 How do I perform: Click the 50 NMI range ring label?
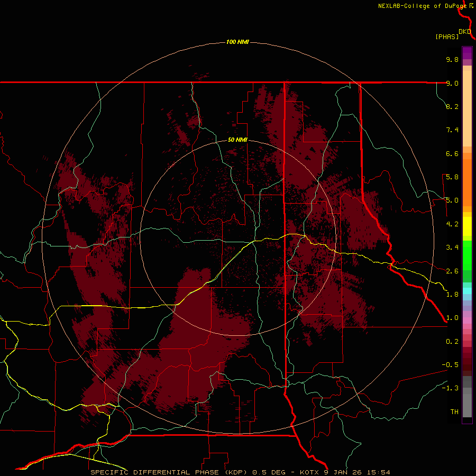click(237, 140)
